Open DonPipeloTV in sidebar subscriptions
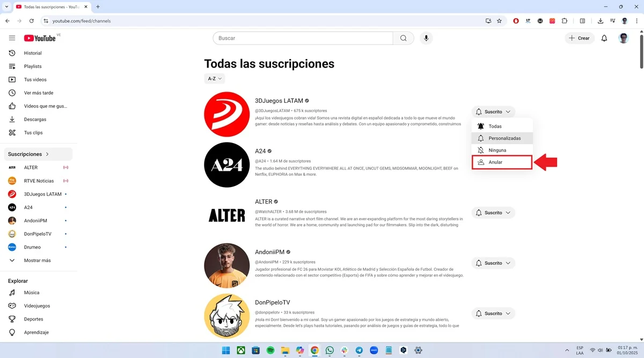Image resolution: width=644 pixels, height=358 pixels. (38, 234)
